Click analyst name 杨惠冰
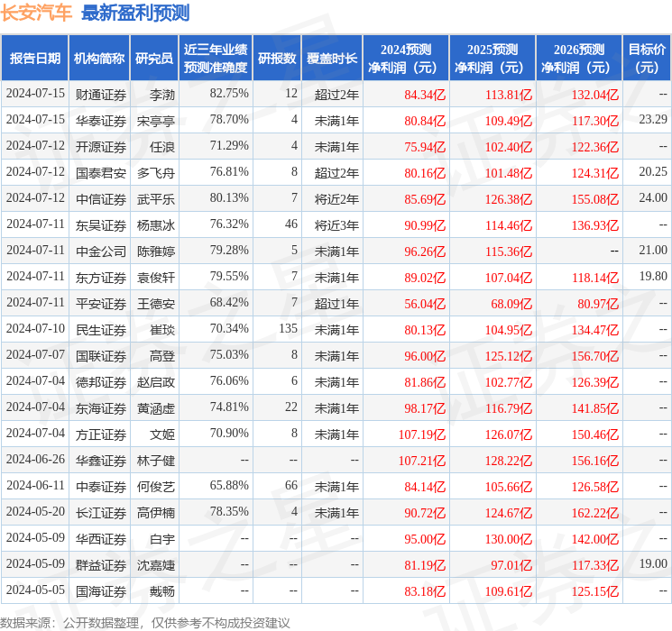The image size is (672, 631). point(156,225)
